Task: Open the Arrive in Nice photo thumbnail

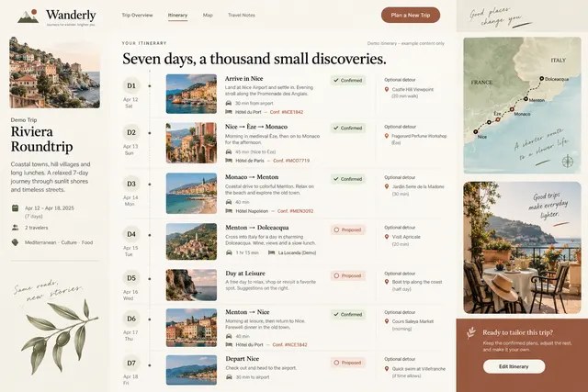Action: [191, 94]
